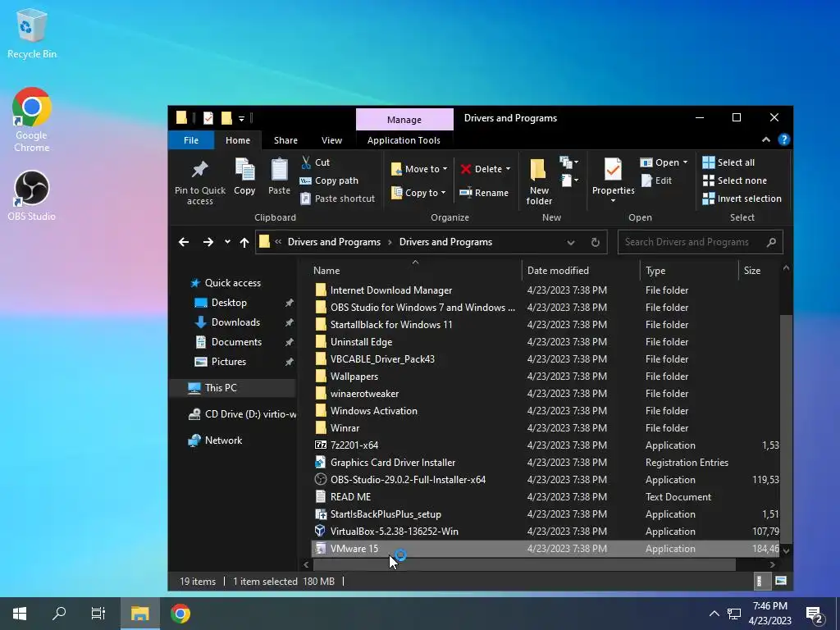Go up one folder level arrow
The image size is (840, 630).
tap(244, 242)
